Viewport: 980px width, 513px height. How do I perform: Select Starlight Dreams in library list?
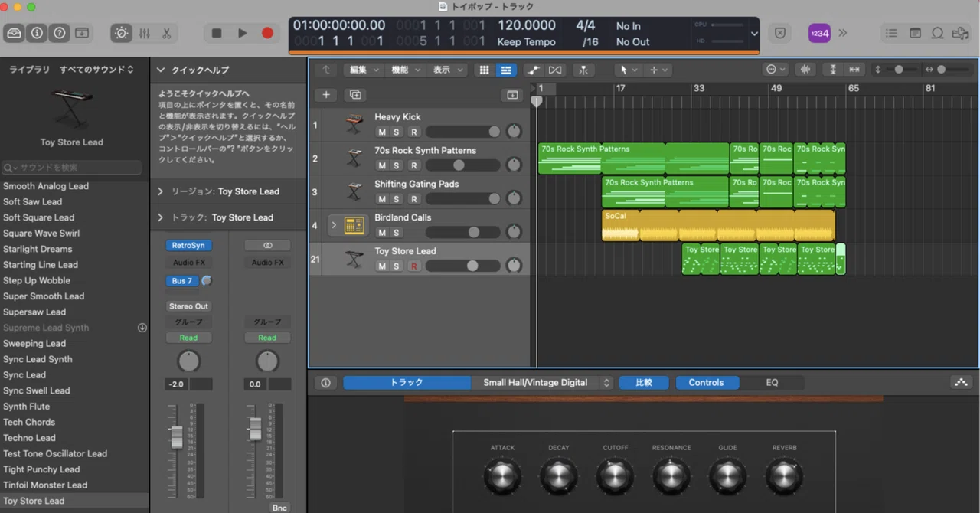coord(38,249)
